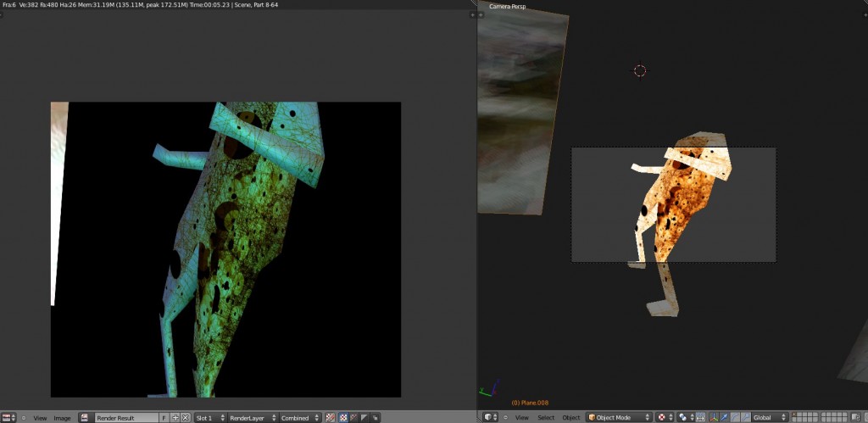Click the Render Result name field
Screen dimensions: 868x423
pos(127,418)
